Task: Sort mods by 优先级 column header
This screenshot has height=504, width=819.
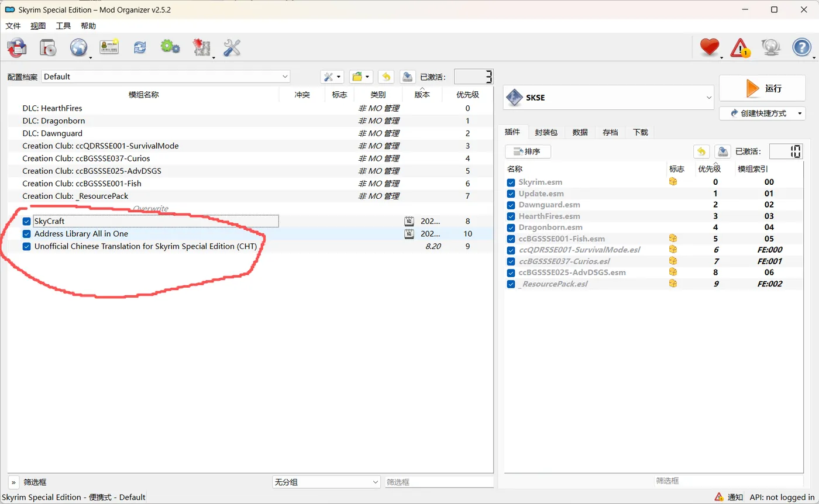Action: 467,95
